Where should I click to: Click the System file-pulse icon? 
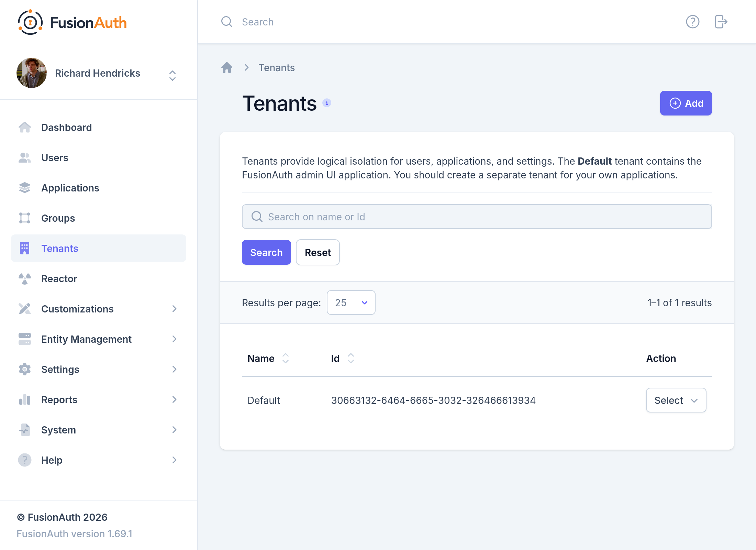tap(25, 430)
